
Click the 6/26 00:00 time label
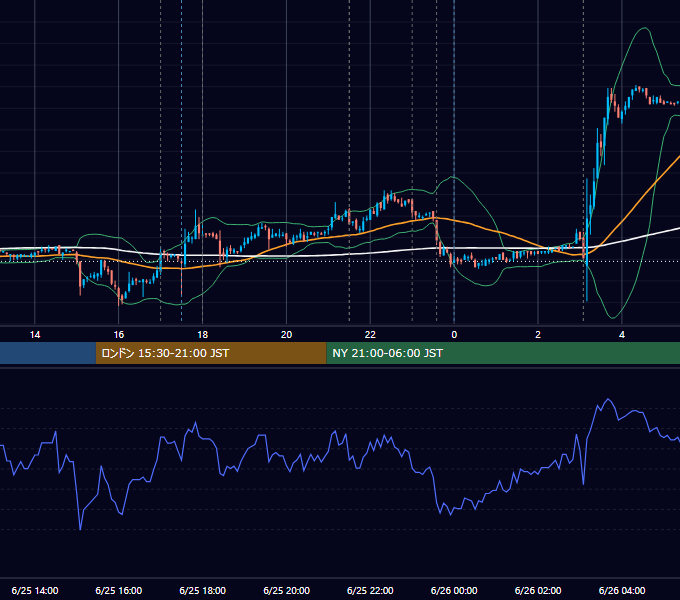454,590
